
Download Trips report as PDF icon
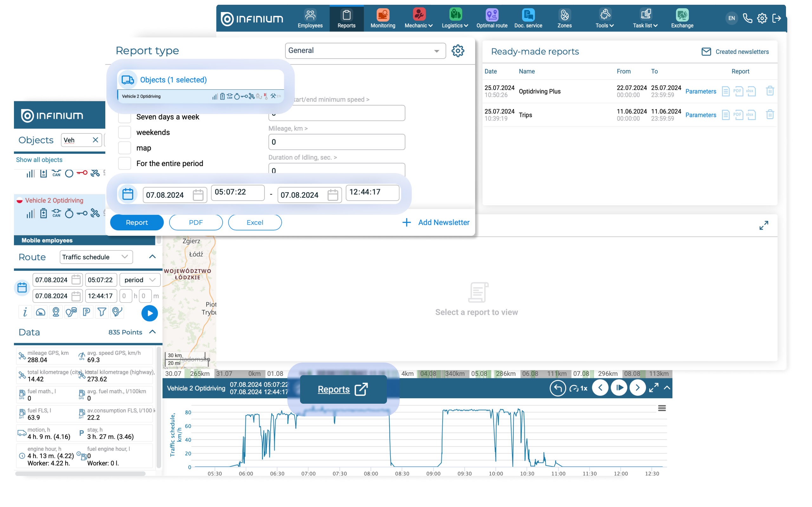(x=738, y=115)
